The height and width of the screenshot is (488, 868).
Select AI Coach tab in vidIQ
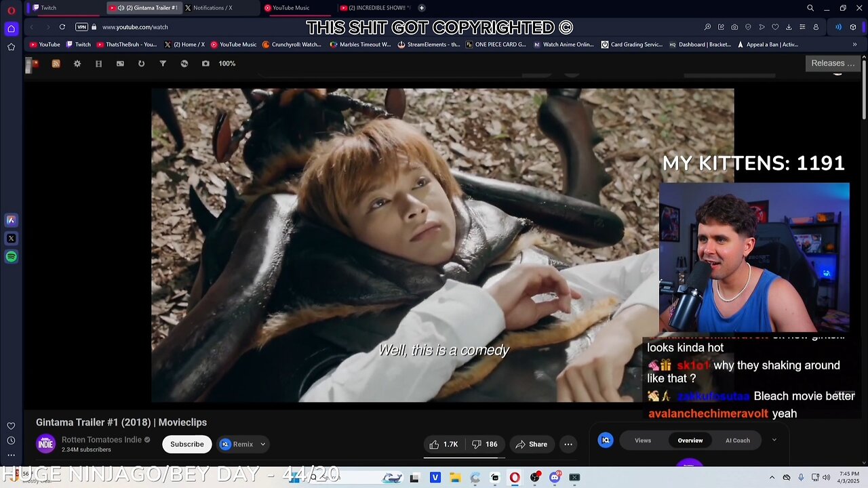[x=738, y=441]
